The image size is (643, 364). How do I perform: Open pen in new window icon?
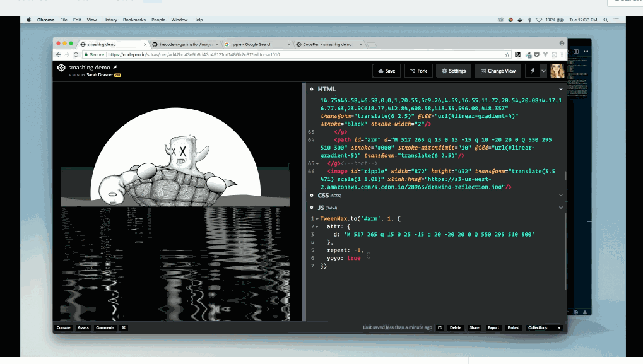tap(440, 327)
